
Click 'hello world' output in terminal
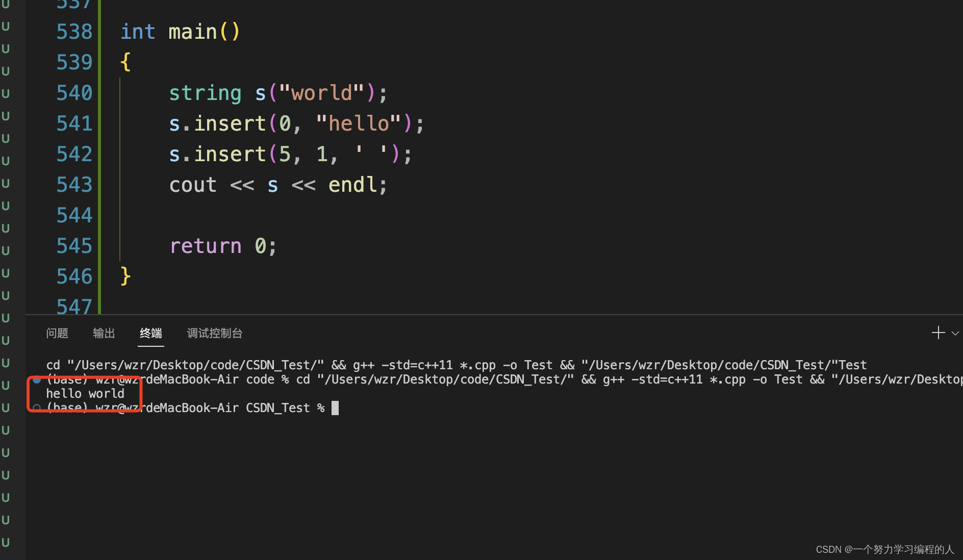point(85,394)
